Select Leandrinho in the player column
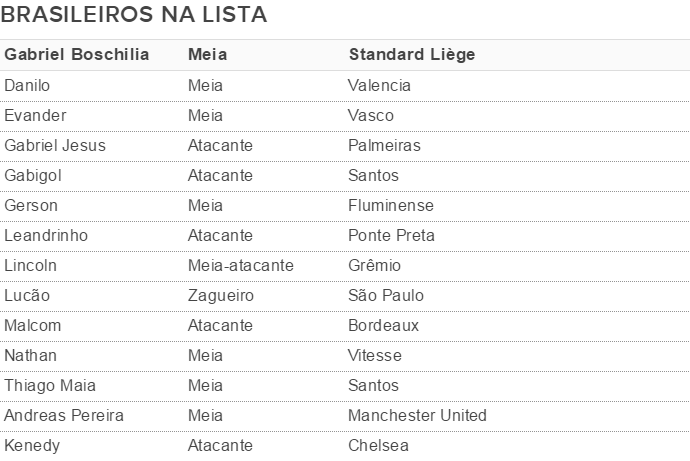Screen dimensions: 690x461 pyautogui.click(x=46, y=235)
